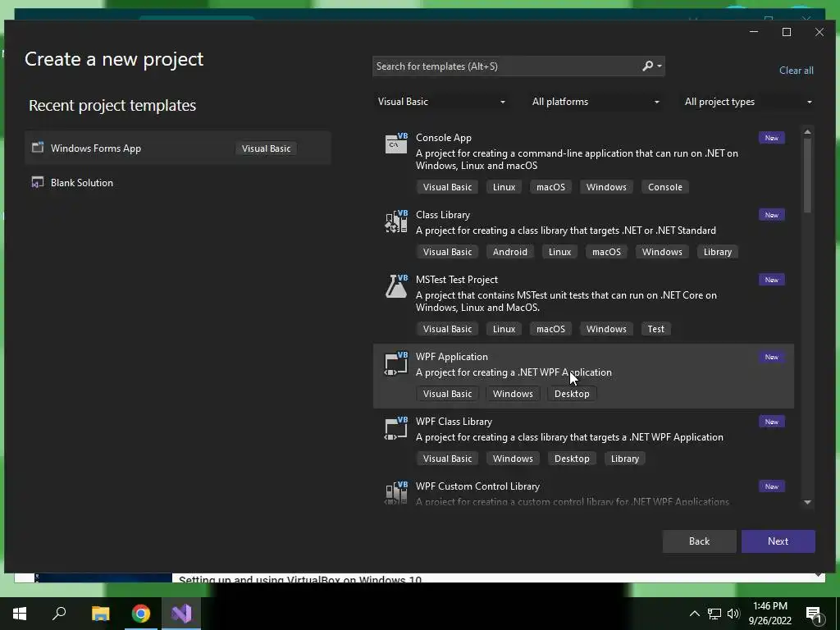Select the WPF Class Library title
Viewport: 840px width, 630px height.
(454, 422)
